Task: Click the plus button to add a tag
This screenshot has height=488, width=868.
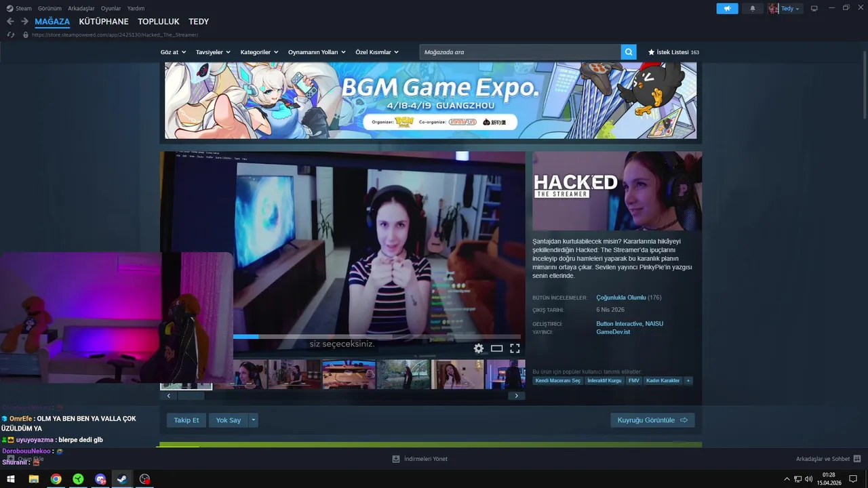Action: click(688, 381)
